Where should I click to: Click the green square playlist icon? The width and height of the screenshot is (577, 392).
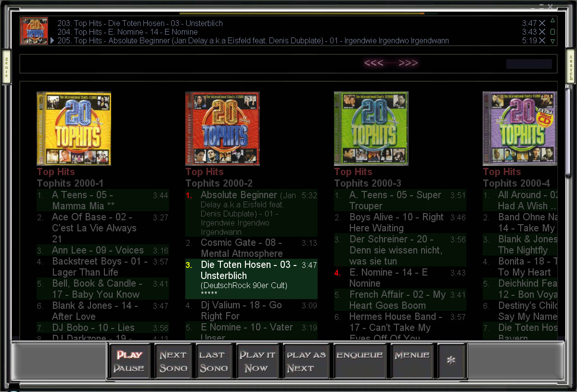552,32
